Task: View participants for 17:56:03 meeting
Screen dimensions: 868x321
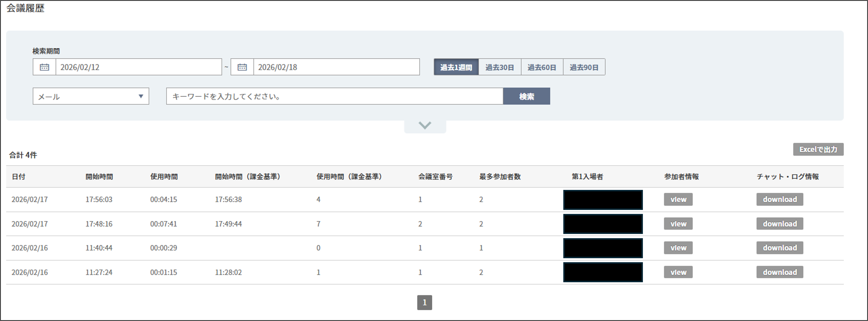Action: 678,199
